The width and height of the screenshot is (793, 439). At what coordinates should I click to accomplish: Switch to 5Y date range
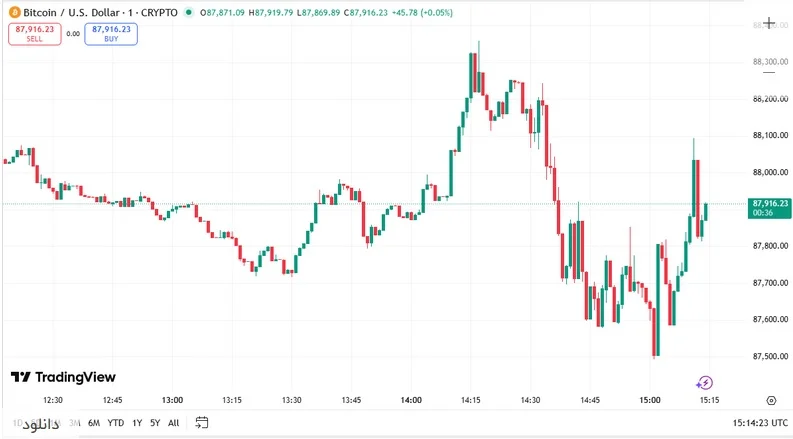pos(155,423)
